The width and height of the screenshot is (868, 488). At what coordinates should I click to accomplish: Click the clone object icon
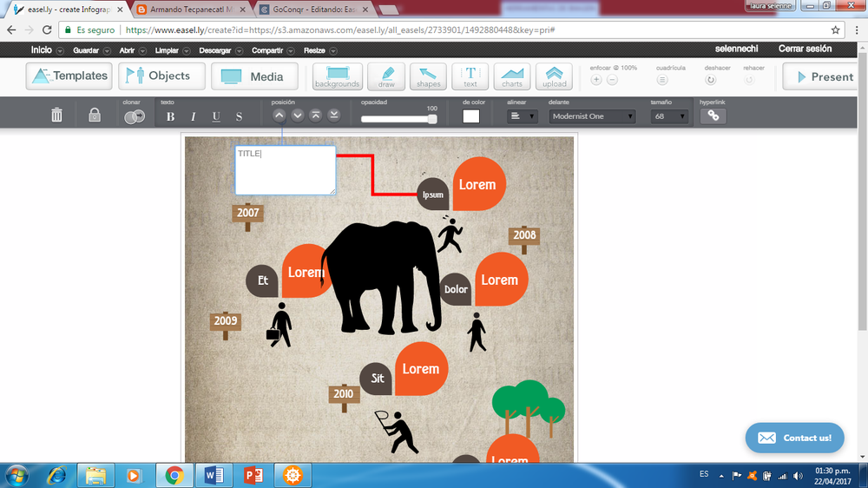point(134,116)
